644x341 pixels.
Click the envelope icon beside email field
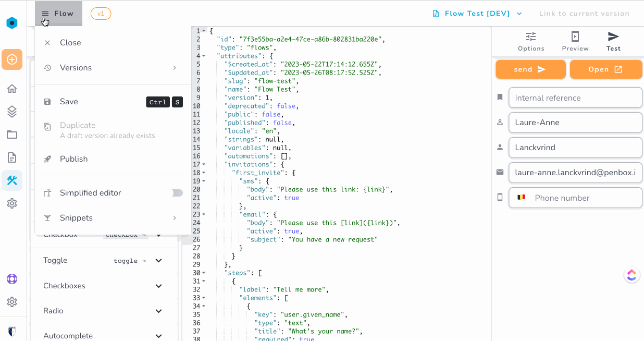pyautogui.click(x=500, y=172)
